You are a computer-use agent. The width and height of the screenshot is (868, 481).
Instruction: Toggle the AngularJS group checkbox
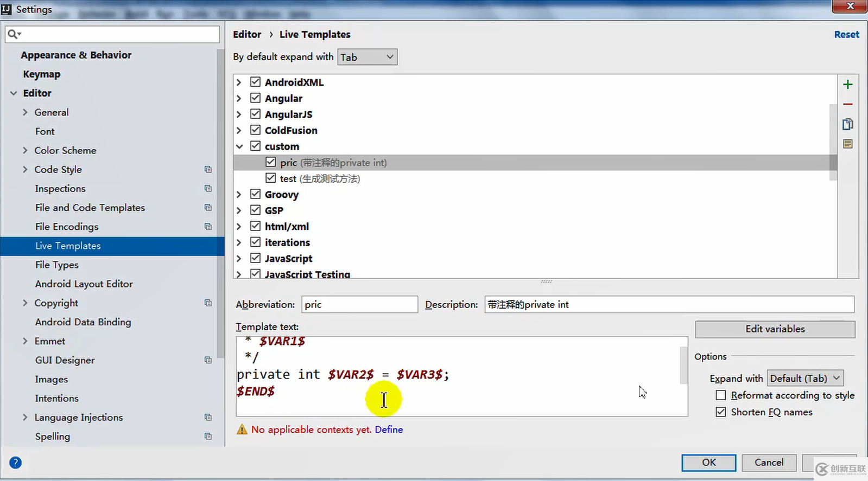(255, 114)
